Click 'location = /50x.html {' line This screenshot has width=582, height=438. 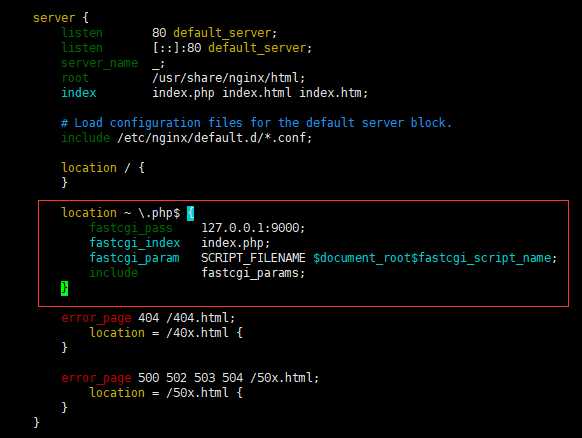166,393
